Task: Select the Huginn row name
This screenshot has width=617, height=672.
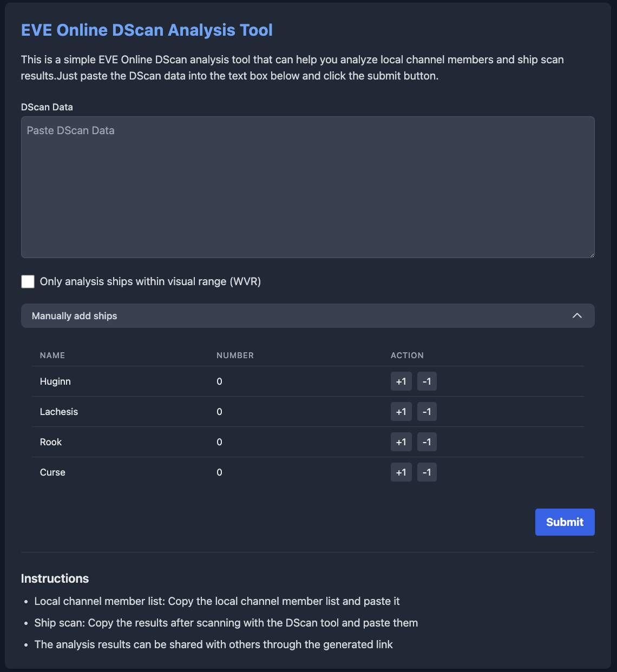Action: point(55,381)
